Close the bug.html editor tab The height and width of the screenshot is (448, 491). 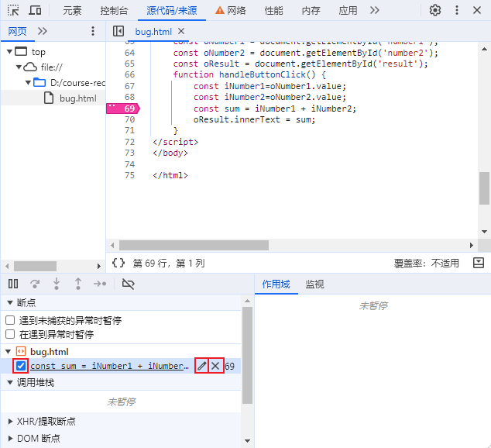click(x=181, y=31)
